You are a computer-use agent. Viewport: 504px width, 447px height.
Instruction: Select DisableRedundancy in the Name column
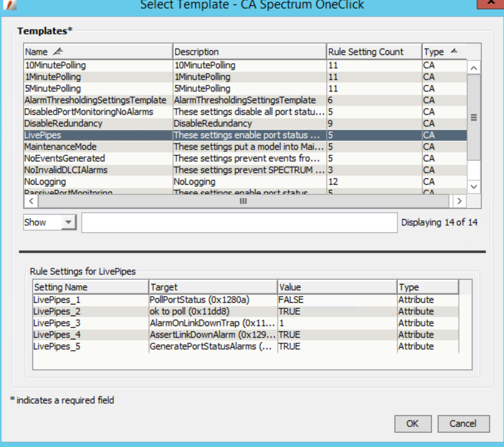(x=63, y=123)
